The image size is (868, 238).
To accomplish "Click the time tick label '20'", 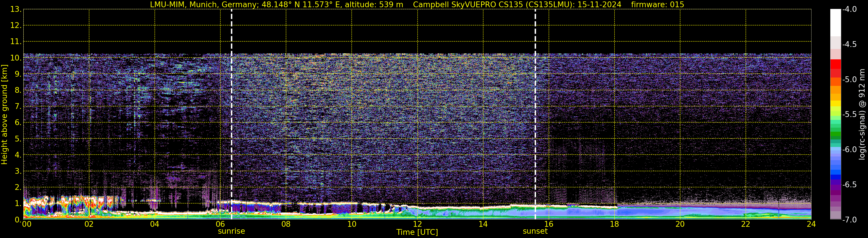I will tap(680, 224).
